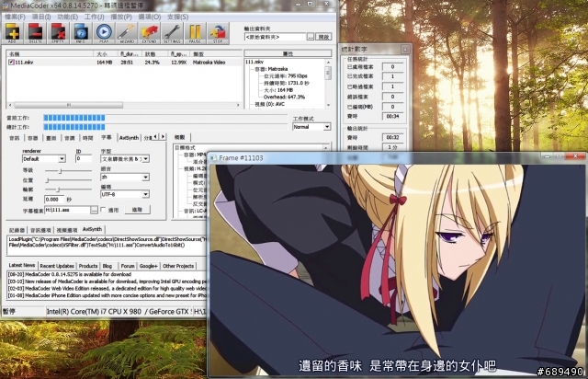Click 'Overhead: 647.3%' in properties tree

(x=284, y=97)
